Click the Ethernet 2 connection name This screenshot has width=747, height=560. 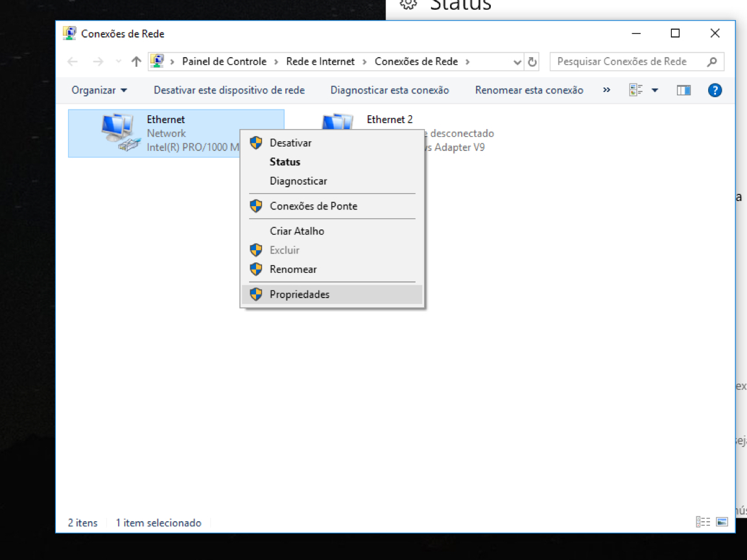(390, 119)
